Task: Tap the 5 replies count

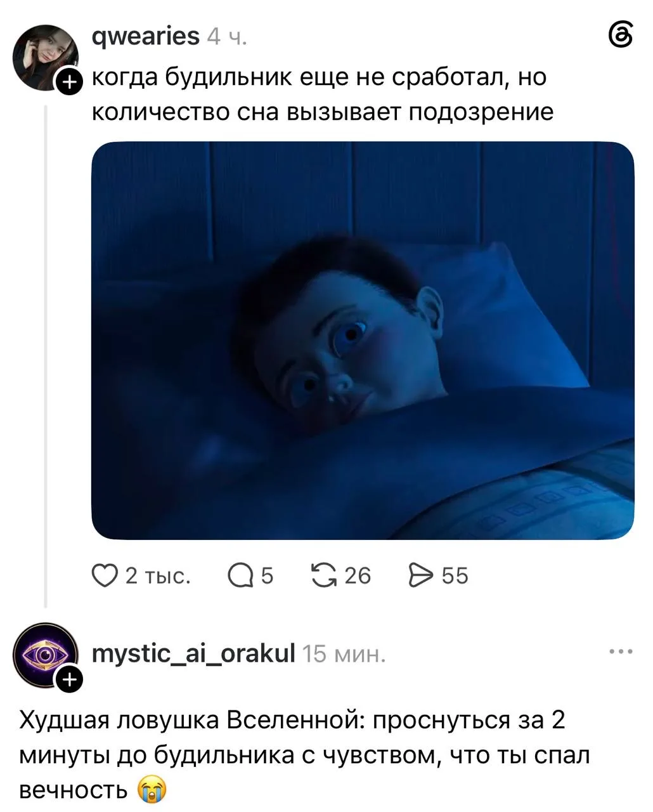Action: click(267, 576)
